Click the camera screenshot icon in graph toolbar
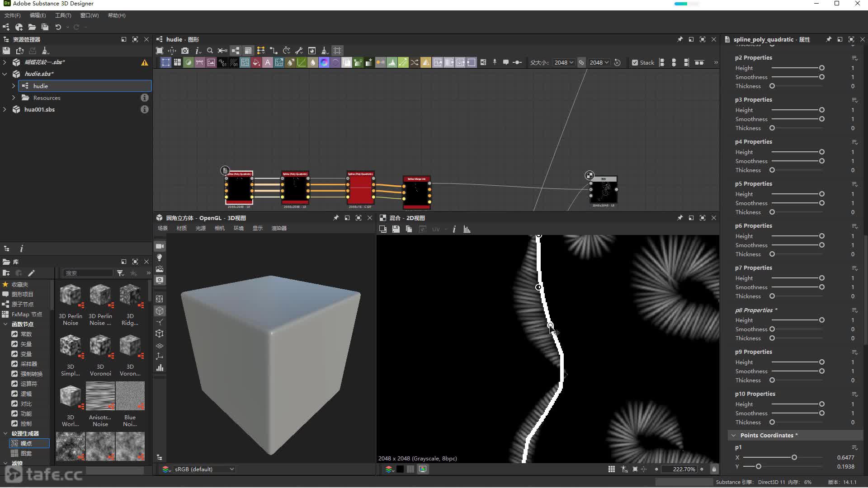This screenshot has height=488, width=868. pyautogui.click(x=185, y=51)
